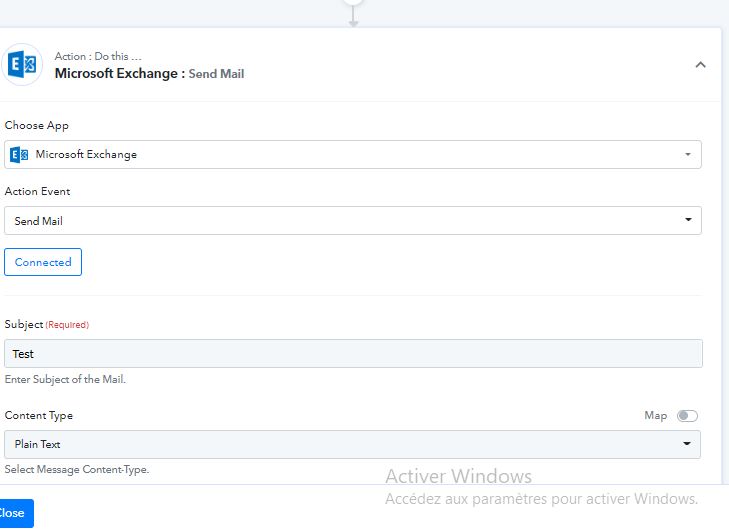This screenshot has width=729, height=532.
Task: Click the 'Action : Do this ...' label
Action: pos(98,56)
